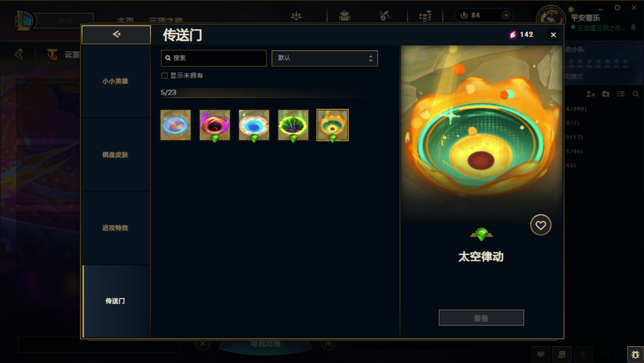Click the plus icon beside the 84 coin balance
Viewport: 644px width, 363px height.
click(x=506, y=15)
